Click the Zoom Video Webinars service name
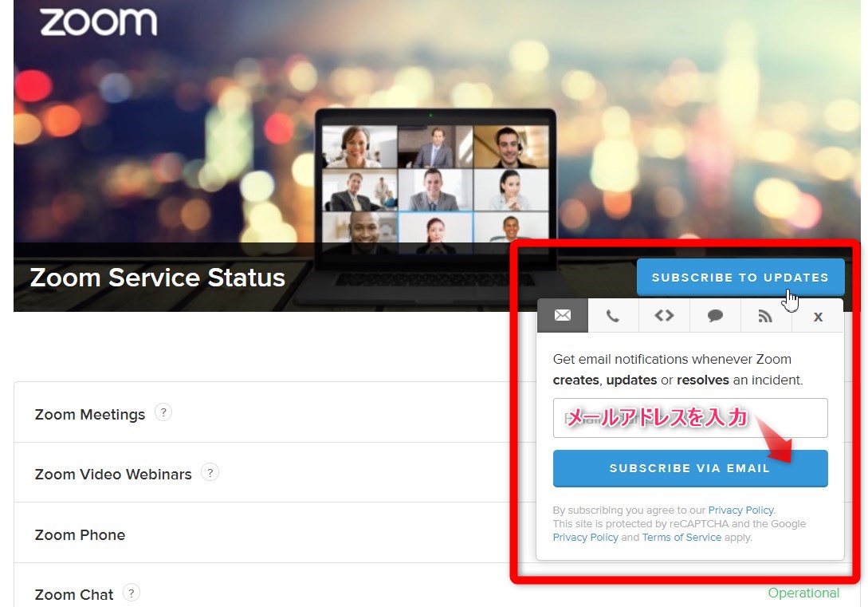 [x=113, y=475]
